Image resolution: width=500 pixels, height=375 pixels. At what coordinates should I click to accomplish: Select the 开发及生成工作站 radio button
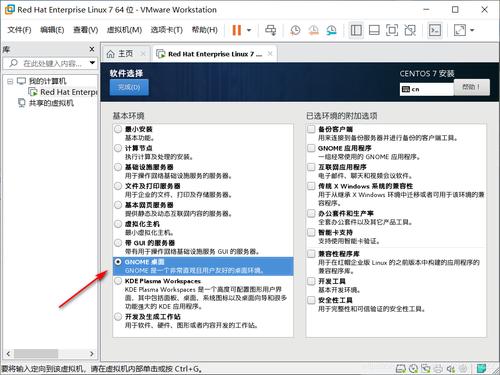[118, 317]
